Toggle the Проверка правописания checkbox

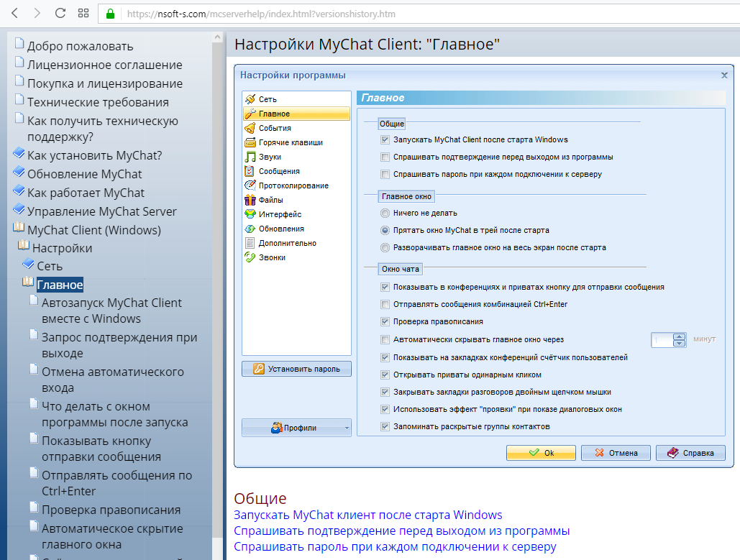(x=385, y=322)
